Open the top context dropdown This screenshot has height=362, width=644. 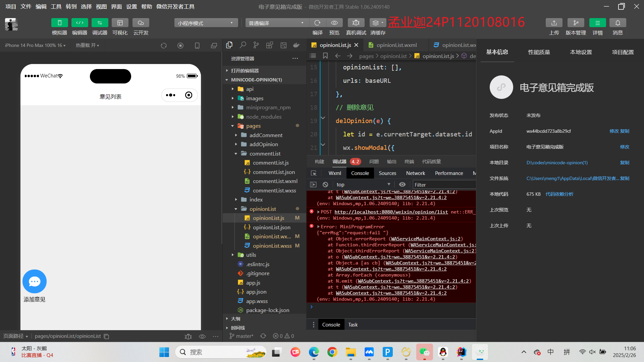pos(363,185)
